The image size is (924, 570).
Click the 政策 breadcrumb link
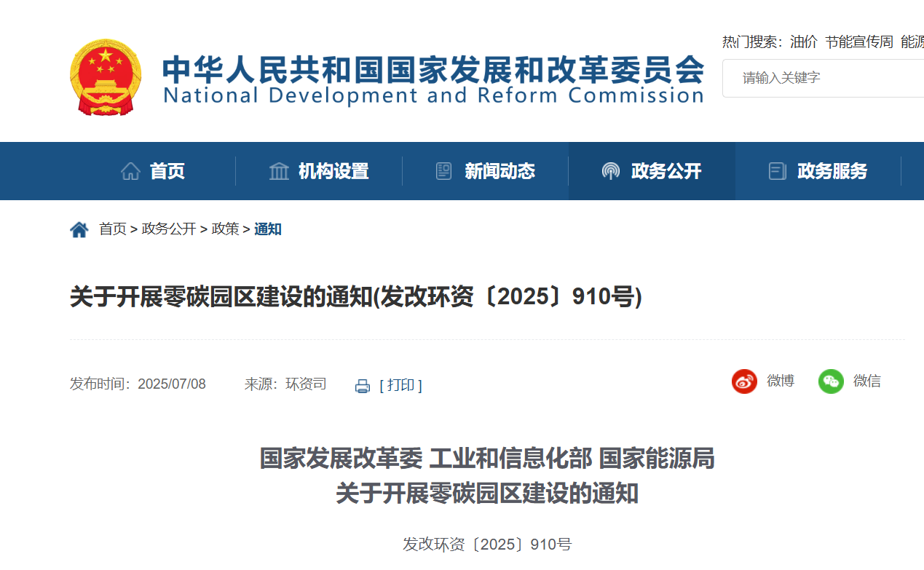pos(225,229)
